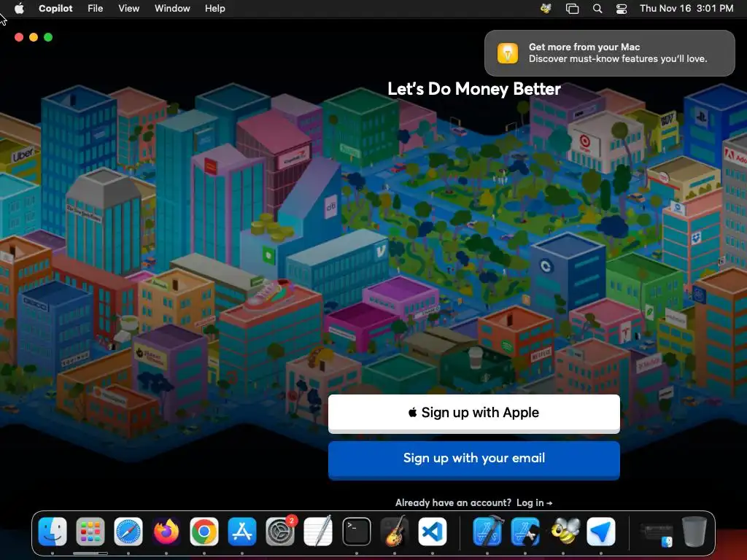Launch Google Chrome from the dock
This screenshot has height=560, width=747.
(x=204, y=531)
